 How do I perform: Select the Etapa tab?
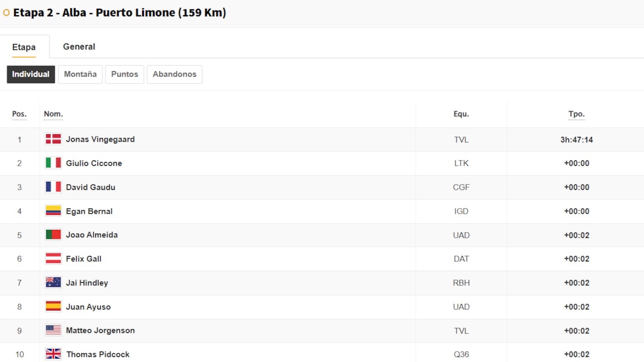click(24, 47)
